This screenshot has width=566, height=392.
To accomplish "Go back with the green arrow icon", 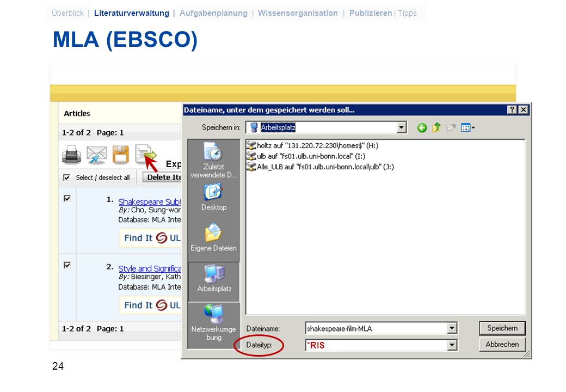I will pos(422,128).
